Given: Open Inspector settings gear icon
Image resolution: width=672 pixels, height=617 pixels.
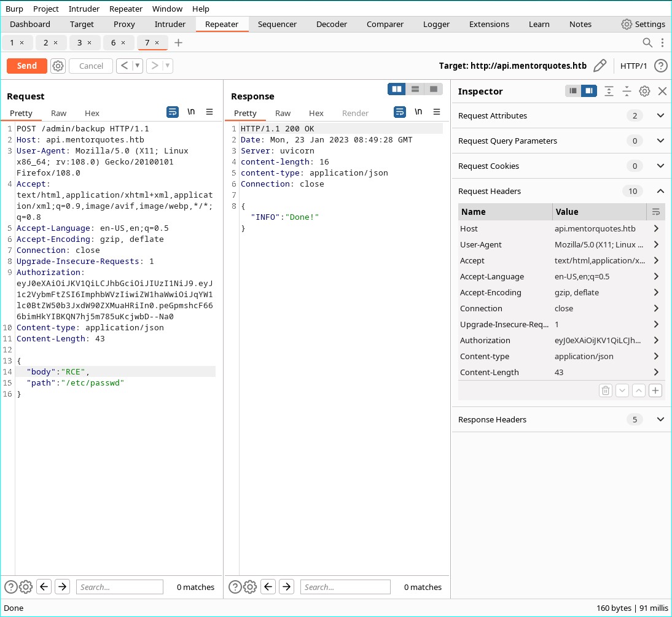Looking at the screenshot, I should point(644,91).
